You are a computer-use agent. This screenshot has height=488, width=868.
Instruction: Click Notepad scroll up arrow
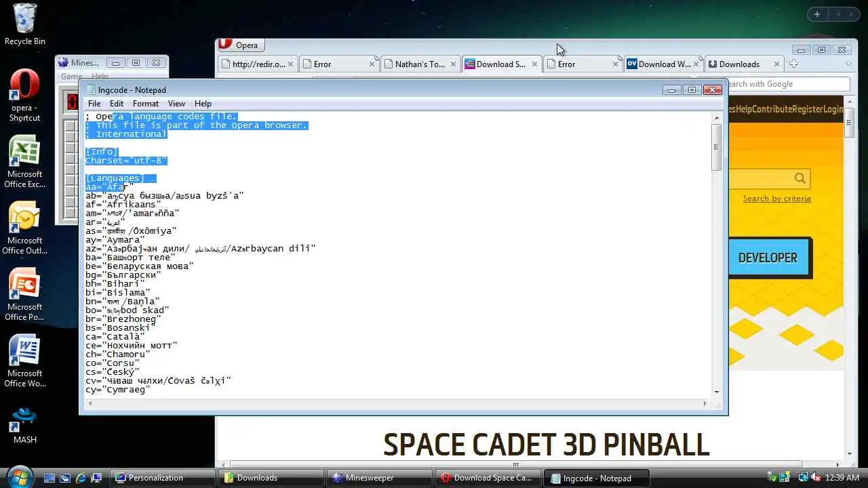(x=716, y=118)
